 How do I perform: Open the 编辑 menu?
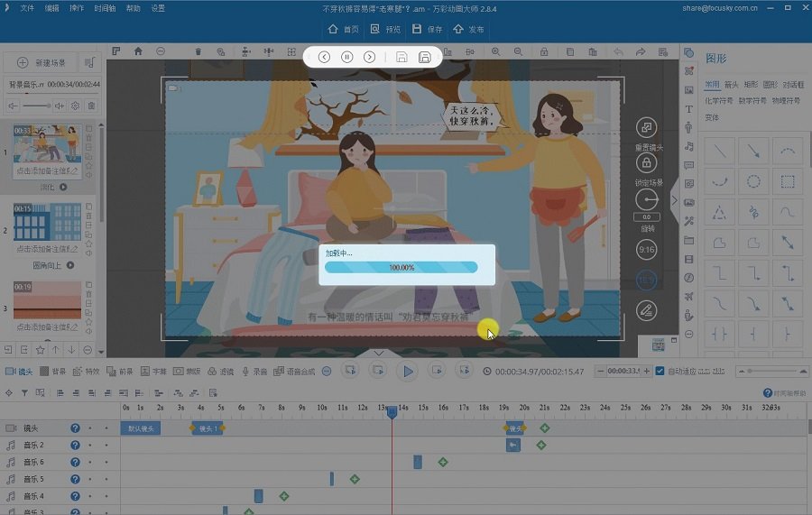(51, 8)
